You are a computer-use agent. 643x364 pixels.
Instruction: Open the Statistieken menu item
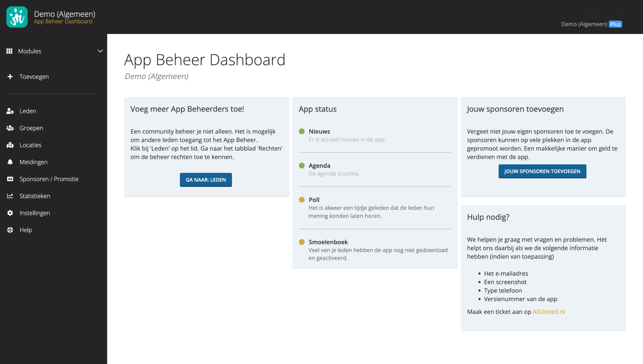click(x=35, y=196)
